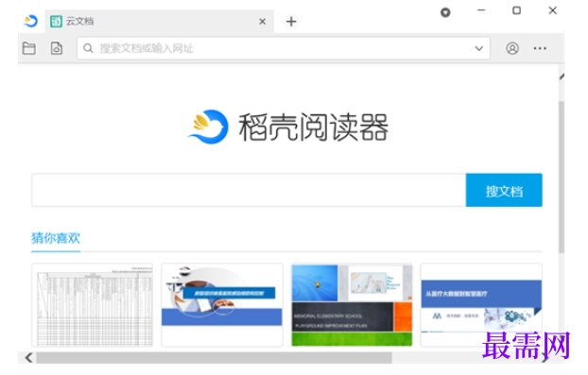588x375 pixels.
Task: Click the horizontal scrollbar left arrow
Action: (x=28, y=358)
